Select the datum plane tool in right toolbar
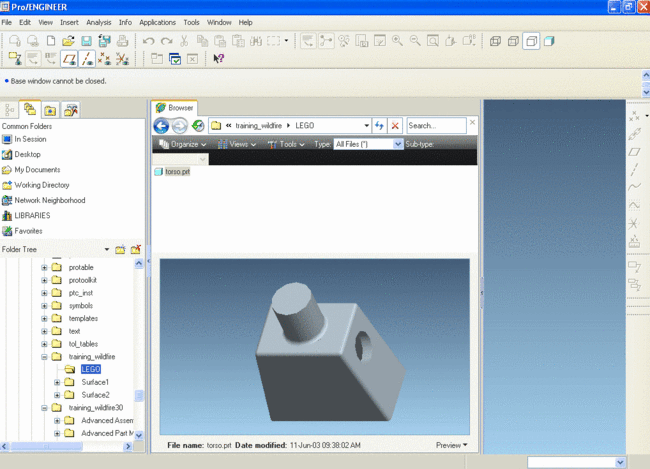This screenshot has height=469, width=650. [634, 152]
